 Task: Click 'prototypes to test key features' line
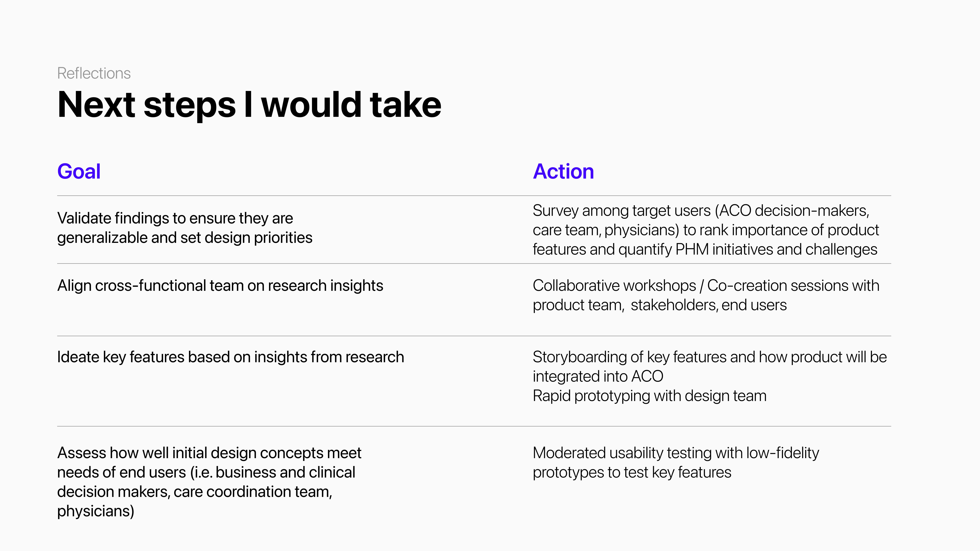(632, 472)
